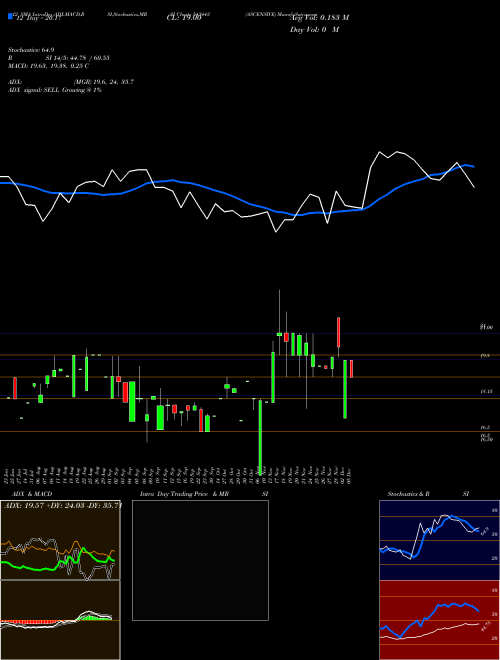The height and width of the screenshot is (660, 500).
Task: Click the 'SI 14/3: 44.78 / 69.53' reading
Action: coord(77,58)
